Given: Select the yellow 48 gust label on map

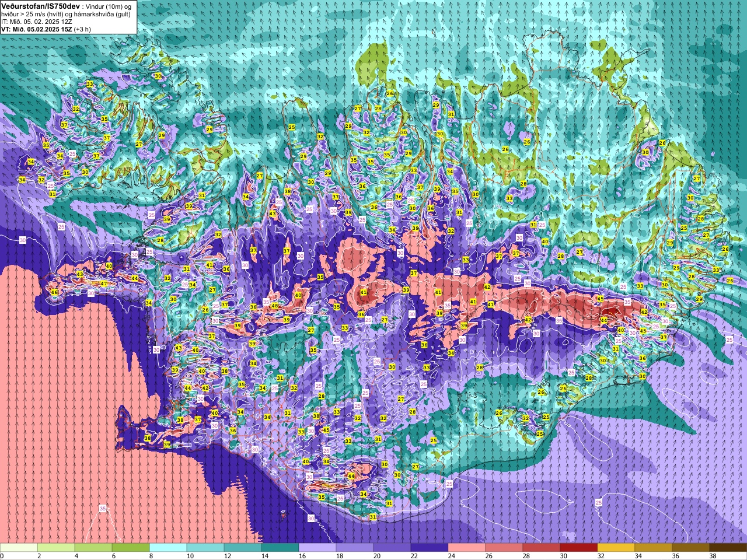Looking at the screenshot, I should point(274,306).
